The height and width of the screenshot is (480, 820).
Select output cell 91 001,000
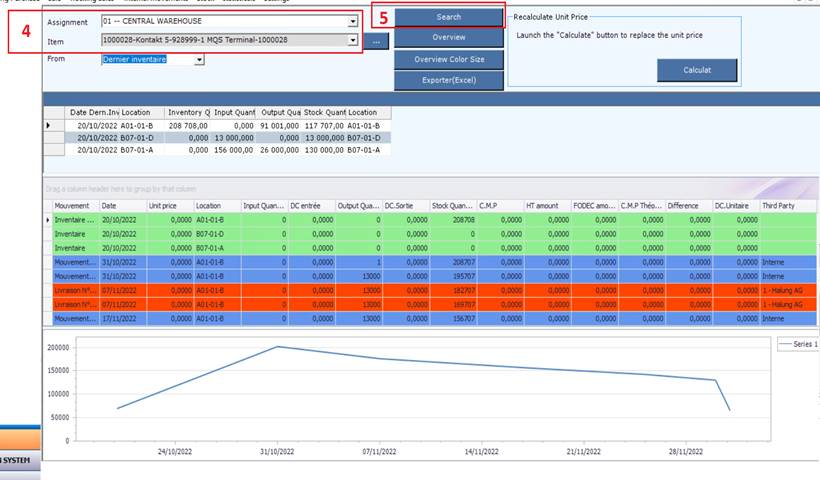click(x=279, y=126)
